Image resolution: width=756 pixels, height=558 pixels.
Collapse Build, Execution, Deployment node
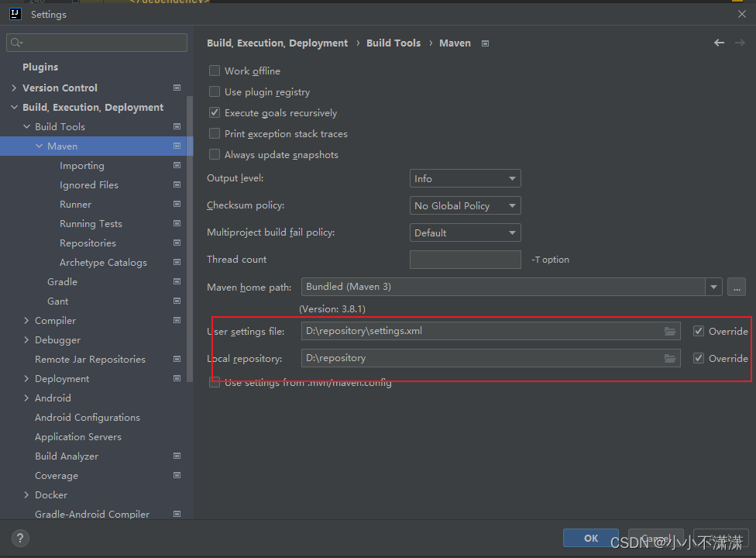14,107
